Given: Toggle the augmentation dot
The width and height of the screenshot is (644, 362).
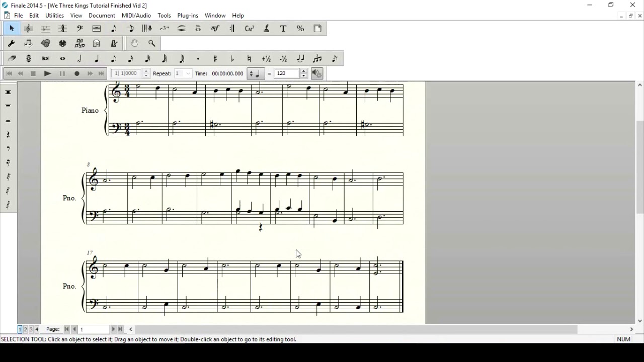Looking at the screenshot, I should [x=198, y=59].
